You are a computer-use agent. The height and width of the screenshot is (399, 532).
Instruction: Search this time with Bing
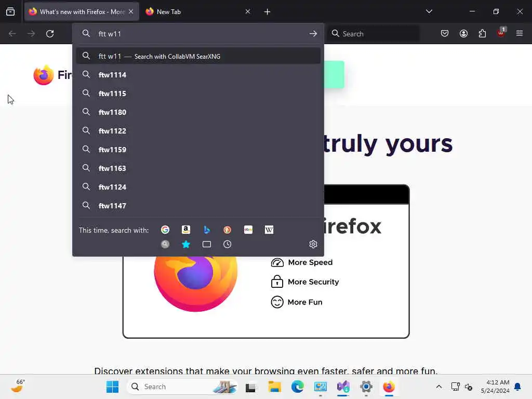point(207,230)
